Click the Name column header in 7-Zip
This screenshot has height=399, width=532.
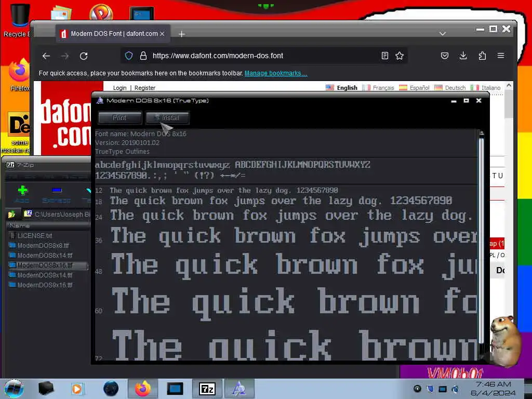coord(48,226)
